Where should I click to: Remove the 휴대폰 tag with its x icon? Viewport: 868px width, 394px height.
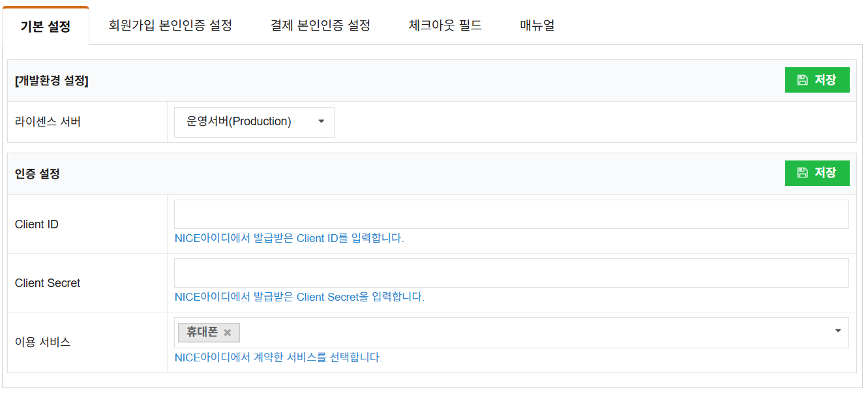pos(228,333)
